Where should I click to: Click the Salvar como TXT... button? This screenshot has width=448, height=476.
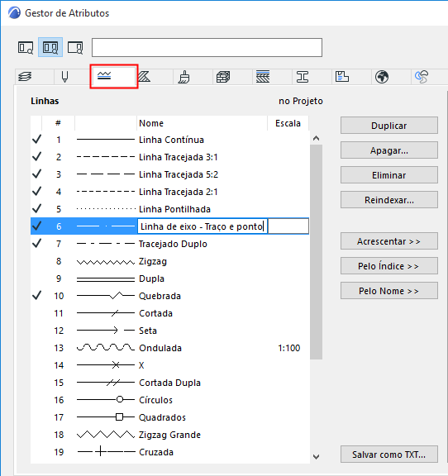(389, 455)
